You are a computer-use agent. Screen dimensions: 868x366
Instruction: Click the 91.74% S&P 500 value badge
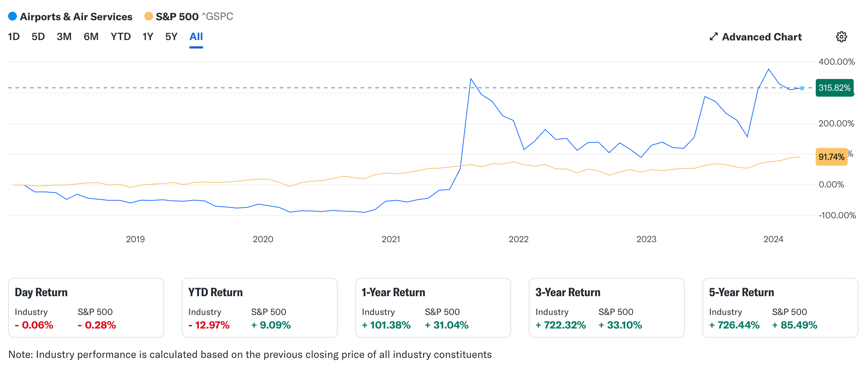coord(831,157)
